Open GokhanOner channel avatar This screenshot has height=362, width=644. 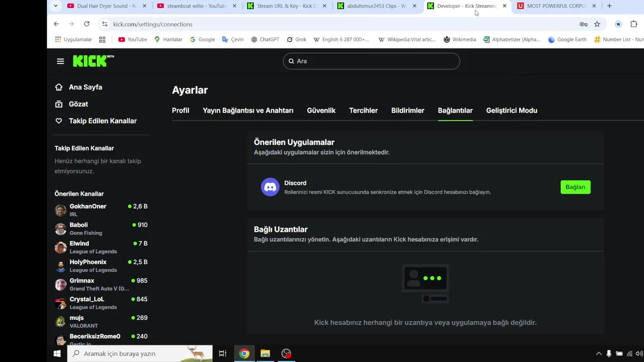point(60,210)
